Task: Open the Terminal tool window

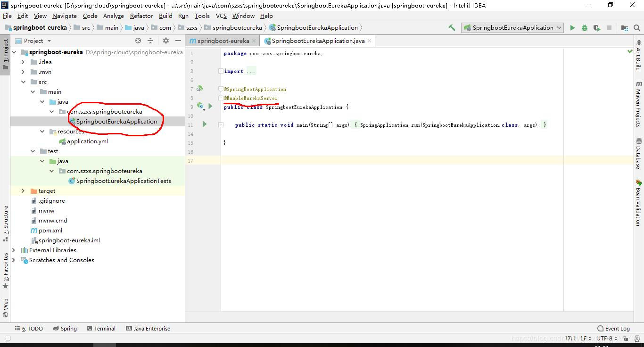Action: pyautogui.click(x=100, y=329)
